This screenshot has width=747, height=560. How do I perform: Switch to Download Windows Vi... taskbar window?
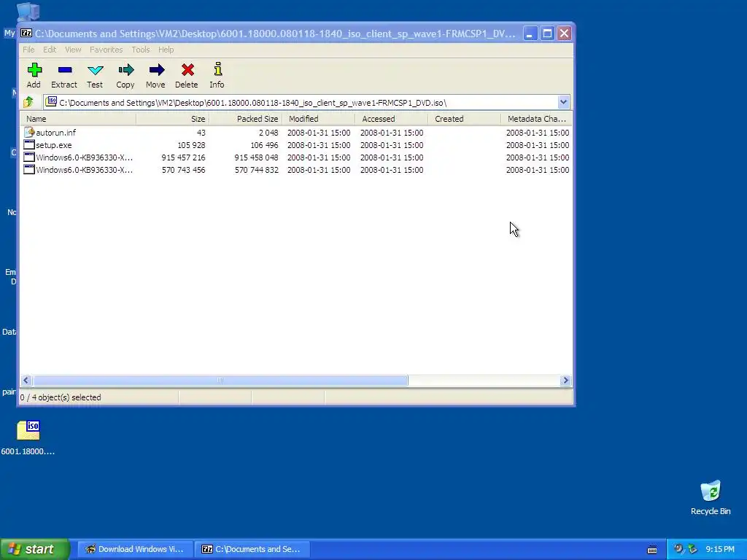click(x=135, y=549)
